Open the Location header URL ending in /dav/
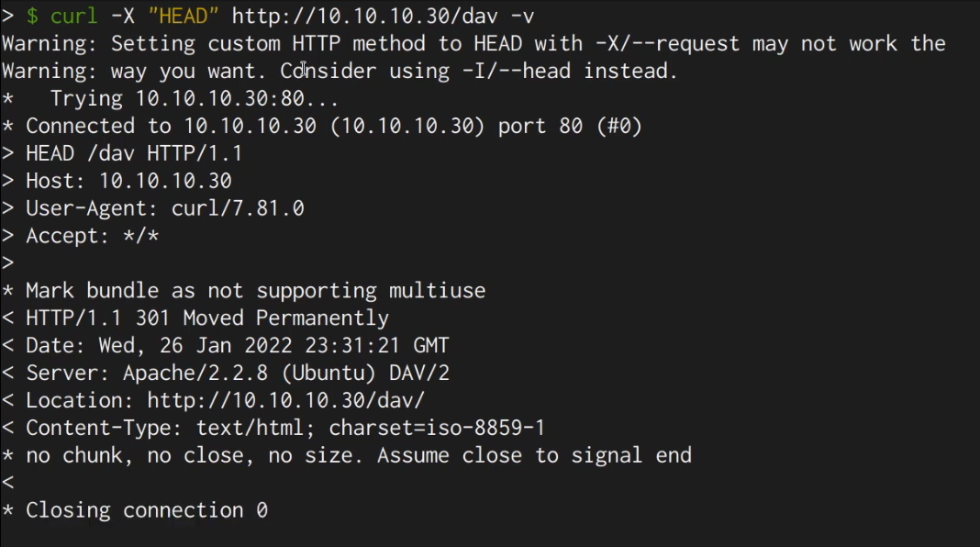 285,401
